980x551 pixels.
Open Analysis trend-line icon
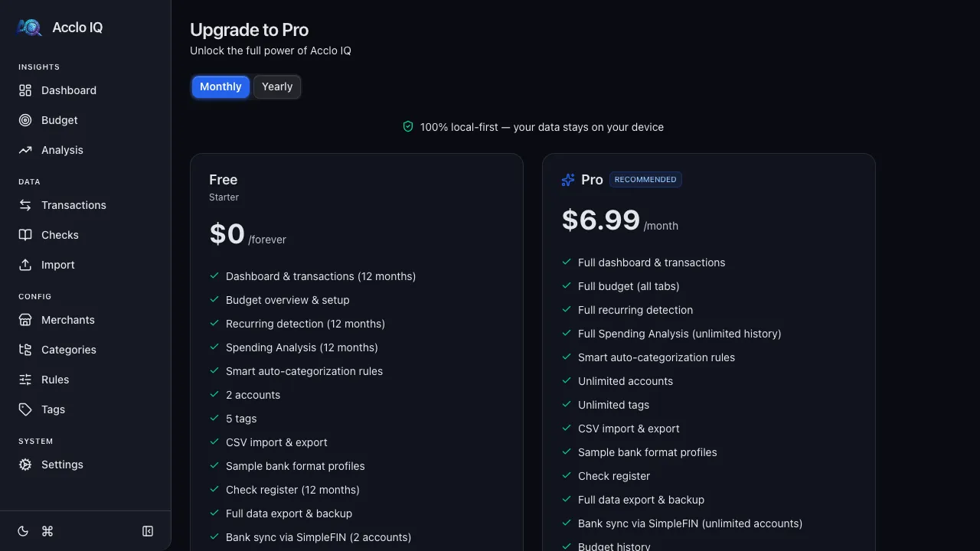click(25, 150)
